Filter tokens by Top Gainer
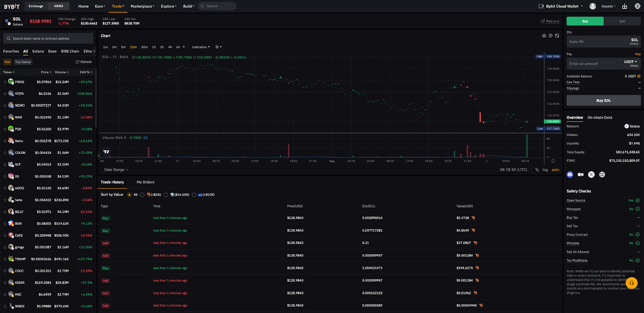644x313 pixels. 23,62
